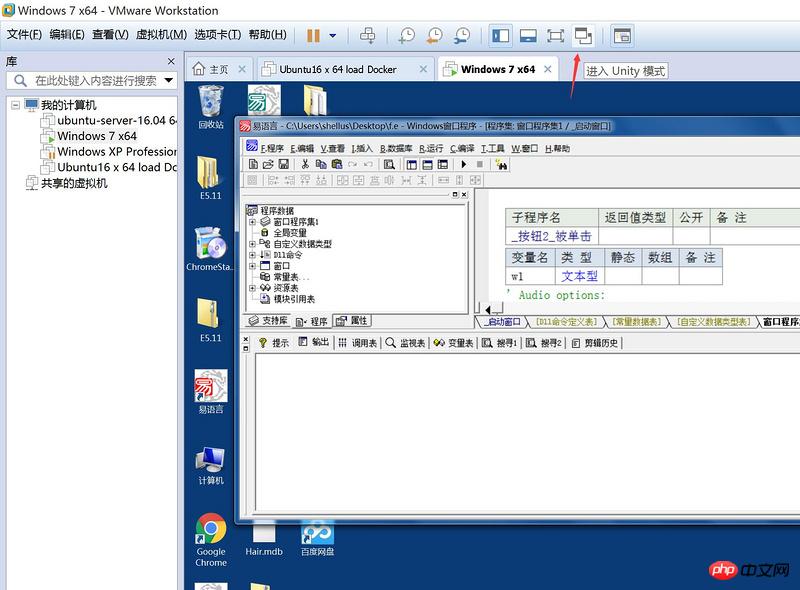Screen dimensions: 800x590
Task: Open the 提示 output tab
Action: [x=274, y=342]
